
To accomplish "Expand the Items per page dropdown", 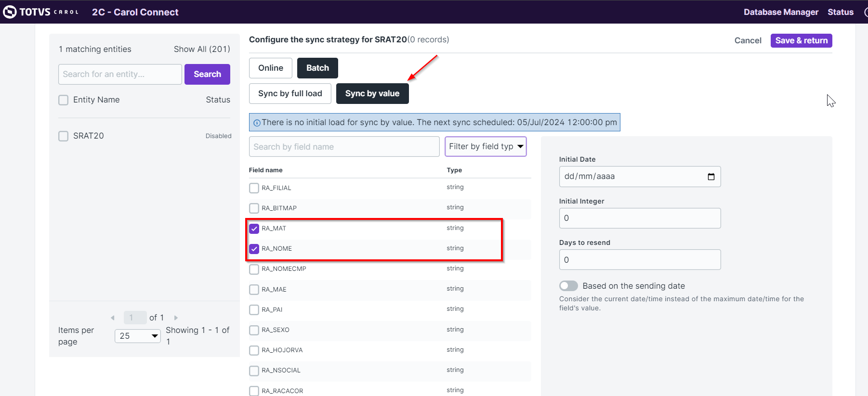I will (138, 336).
